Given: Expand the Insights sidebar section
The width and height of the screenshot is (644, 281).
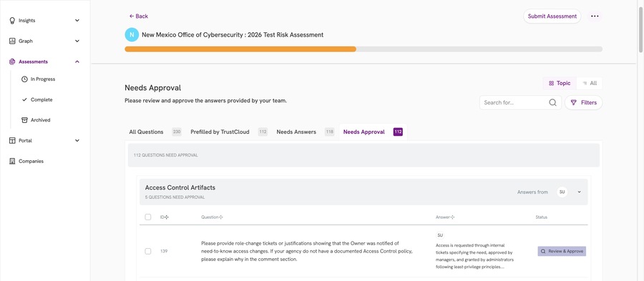Looking at the screenshot, I should [x=77, y=21].
